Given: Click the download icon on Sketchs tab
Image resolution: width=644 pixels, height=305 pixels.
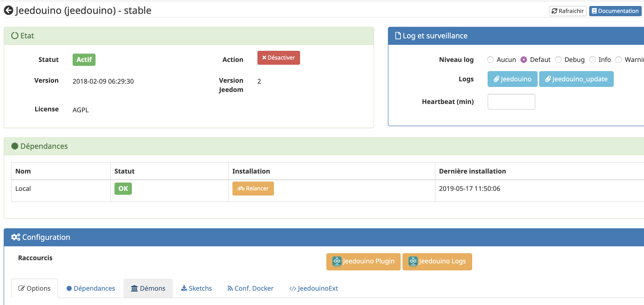Looking at the screenshot, I should pyautogui.click(x=184, y=288).
